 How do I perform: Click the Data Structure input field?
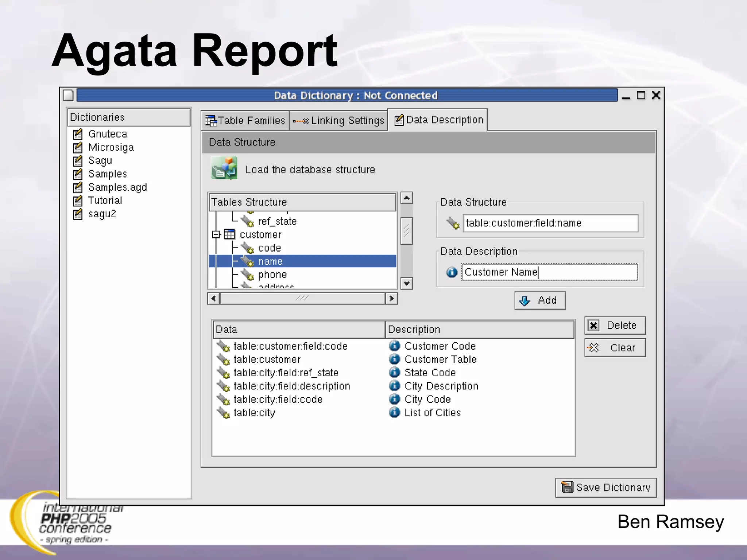pos(550,223)
